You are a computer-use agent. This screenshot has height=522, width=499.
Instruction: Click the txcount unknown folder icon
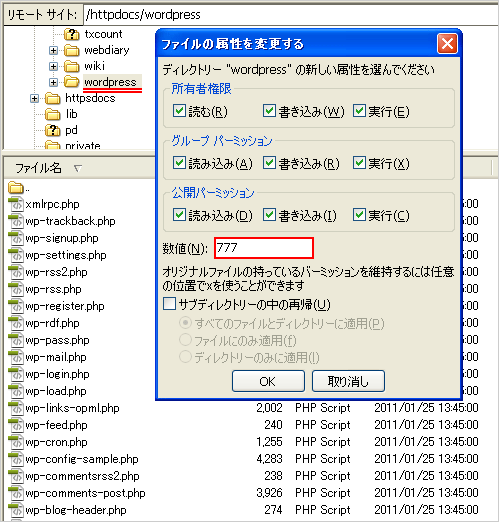tap(72, 34)
